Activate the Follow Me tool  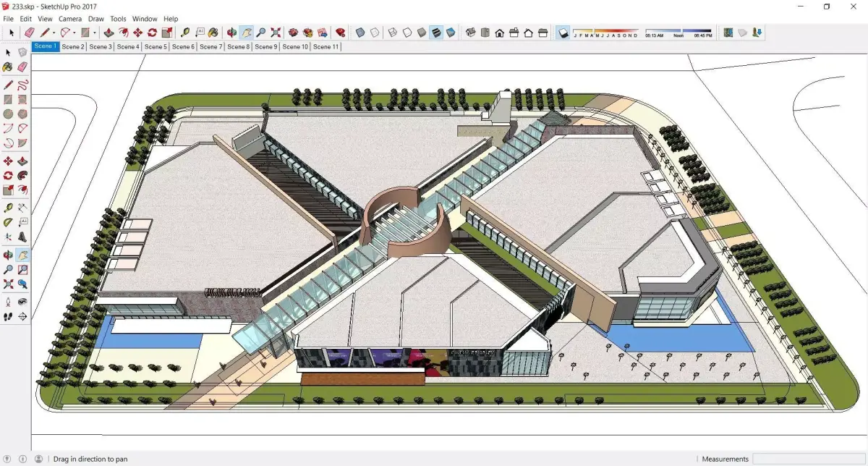22,175
